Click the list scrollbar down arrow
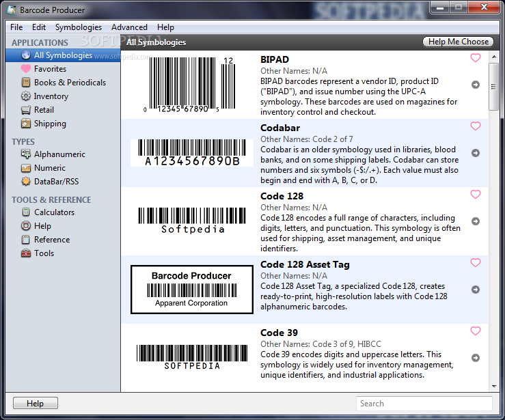Image resolution: width=505 pixels, height=420 pixels. 494,387
